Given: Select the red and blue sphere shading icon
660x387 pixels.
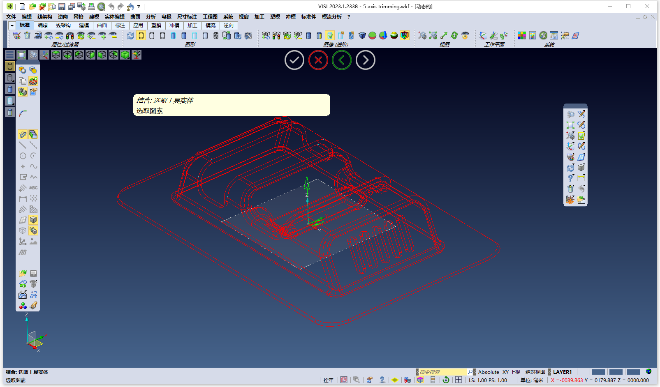Looking at the screenshot, I should 383,36.
